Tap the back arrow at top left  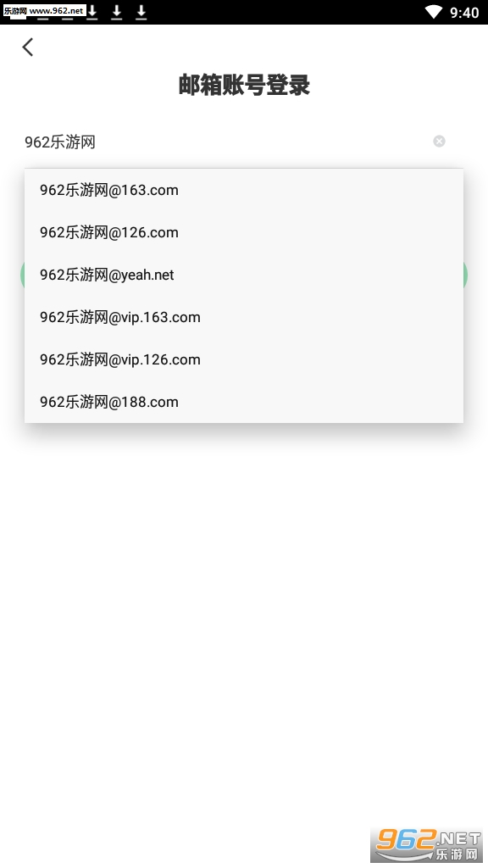point(28,47)
